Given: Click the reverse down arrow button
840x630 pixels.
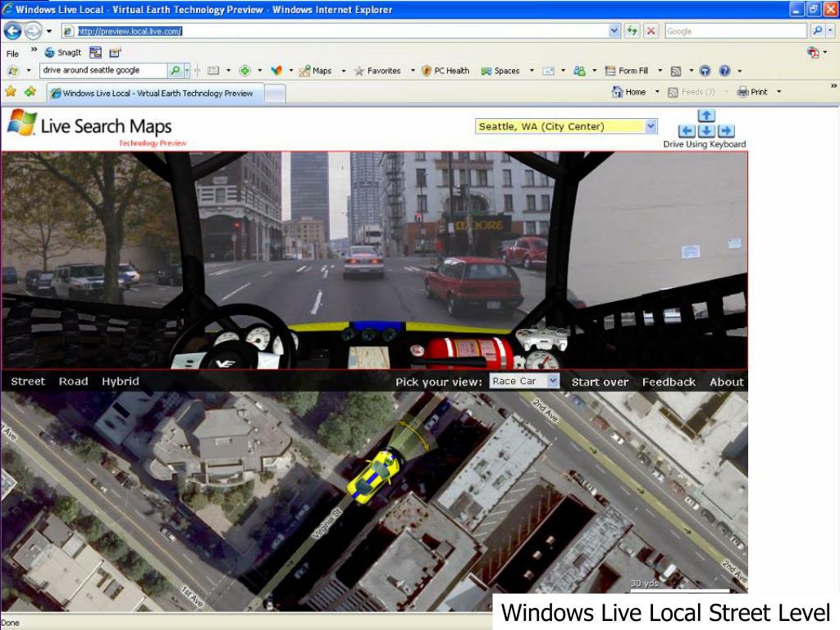Looking at the screenshot, I should pyautogui.click(x=706, y=130).
